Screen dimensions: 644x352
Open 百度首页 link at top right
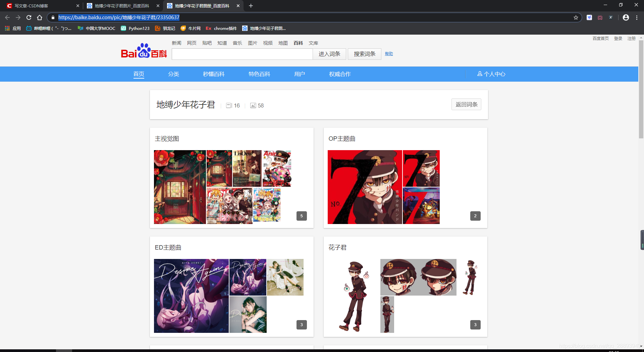pos(601,39)
